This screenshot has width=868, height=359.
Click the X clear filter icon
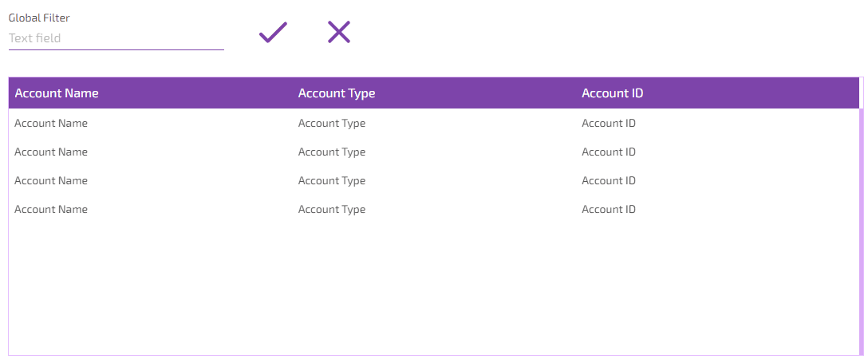339,32
